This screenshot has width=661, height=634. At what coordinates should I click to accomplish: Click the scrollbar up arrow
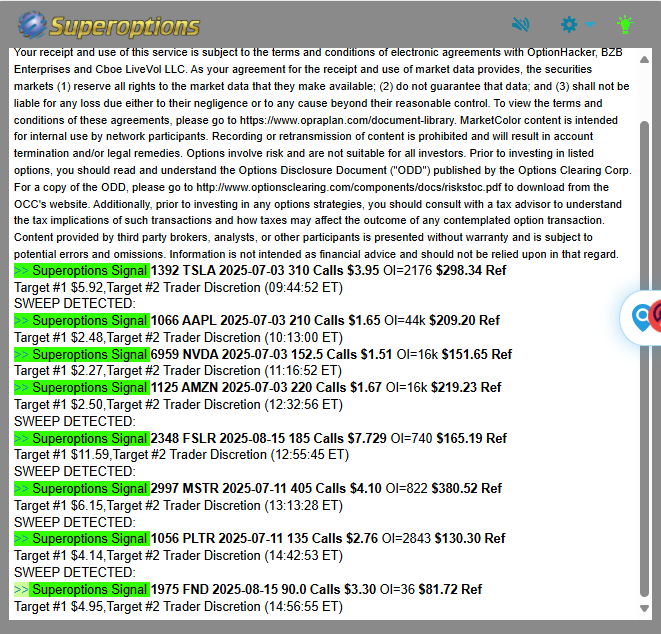[643, 57]
